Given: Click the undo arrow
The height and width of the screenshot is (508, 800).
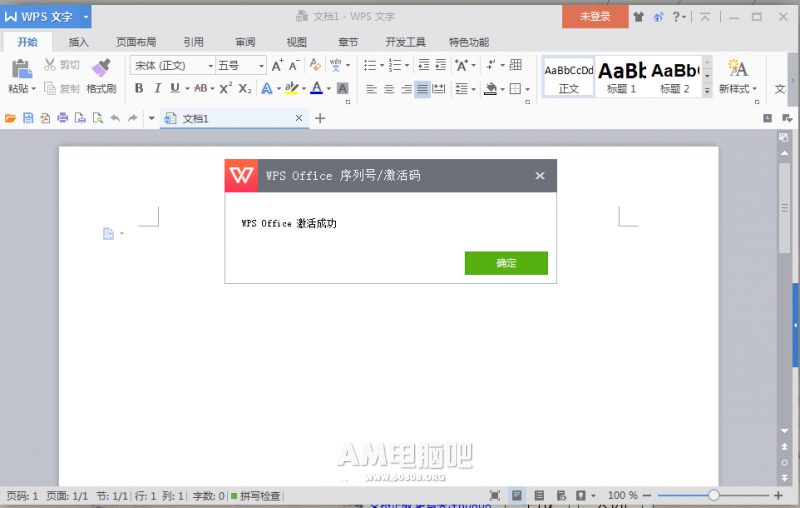Looking at the screenshot, I should 115,118.
